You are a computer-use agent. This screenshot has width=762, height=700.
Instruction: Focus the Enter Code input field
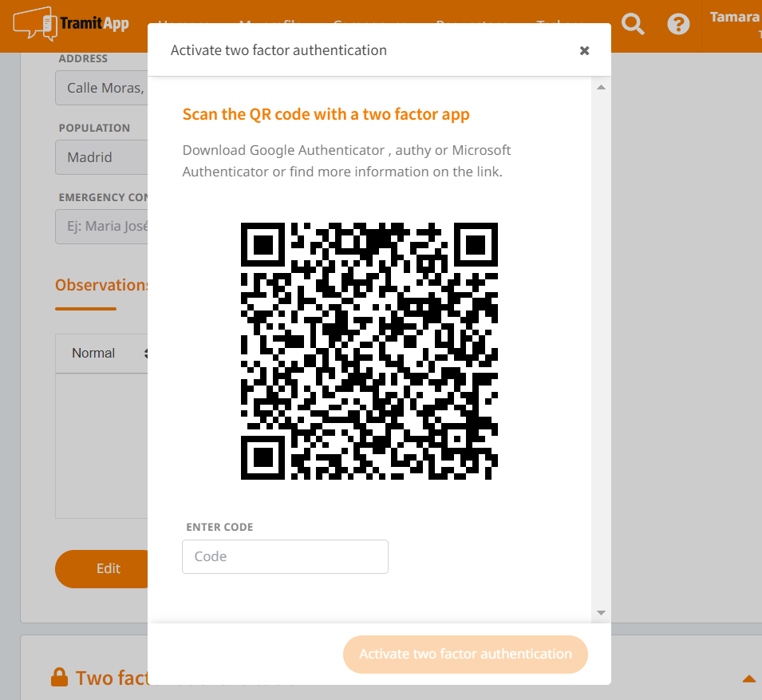[x=285, y=557]
